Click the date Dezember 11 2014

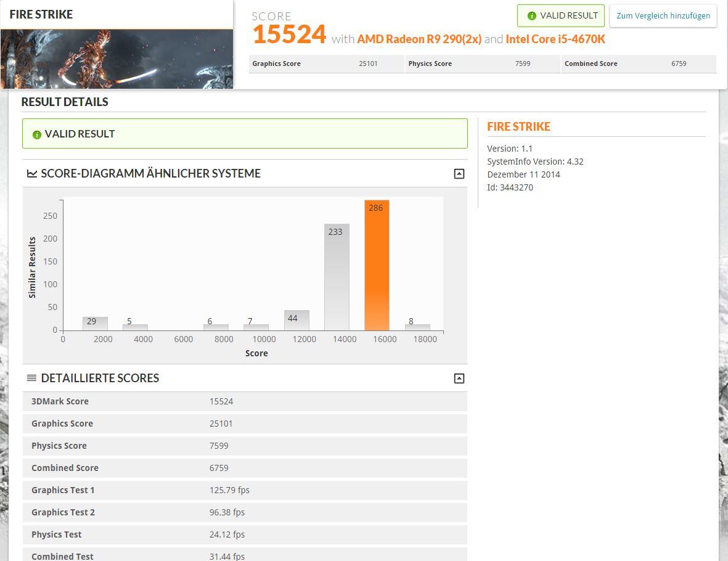pyautogui.click(x=524, y=174)
